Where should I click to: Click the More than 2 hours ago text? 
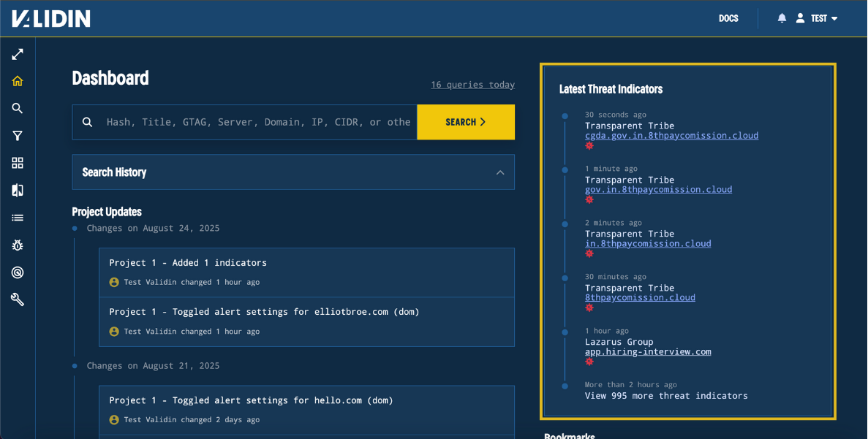[630, 385]
